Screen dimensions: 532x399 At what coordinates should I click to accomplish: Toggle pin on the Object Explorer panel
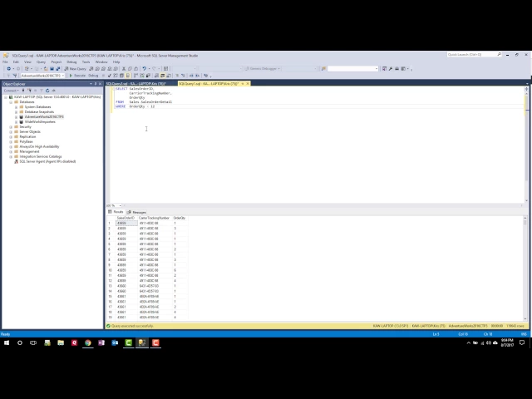(96, 84)
